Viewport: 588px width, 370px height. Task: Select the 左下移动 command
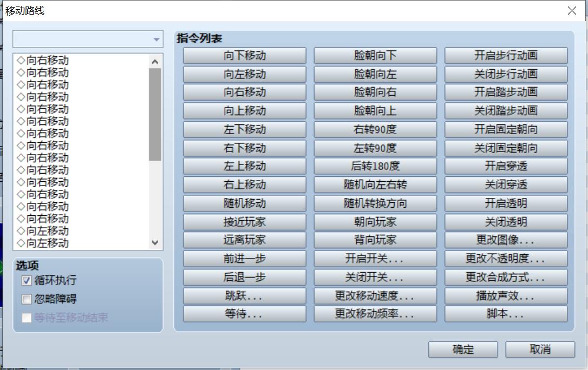[245, 129]
